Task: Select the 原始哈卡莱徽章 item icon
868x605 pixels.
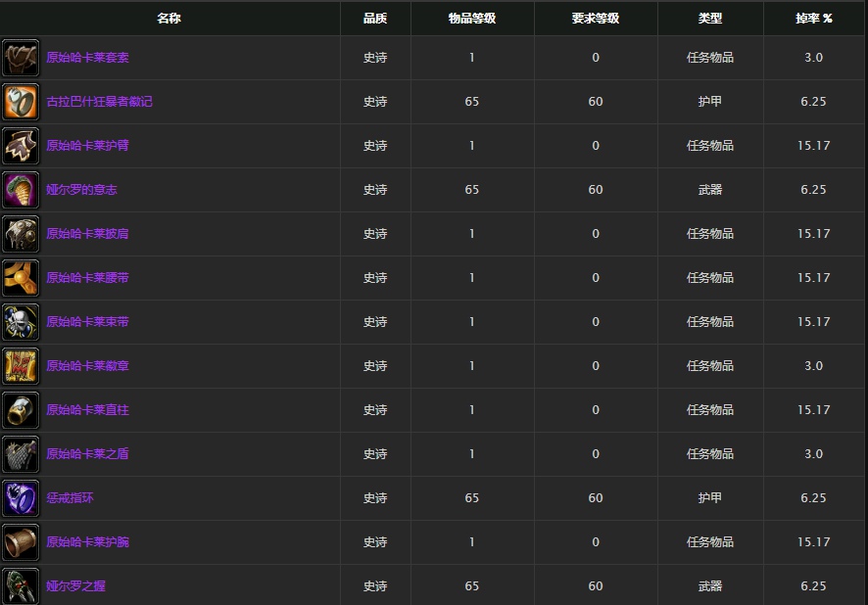Action: coord(21,366)
